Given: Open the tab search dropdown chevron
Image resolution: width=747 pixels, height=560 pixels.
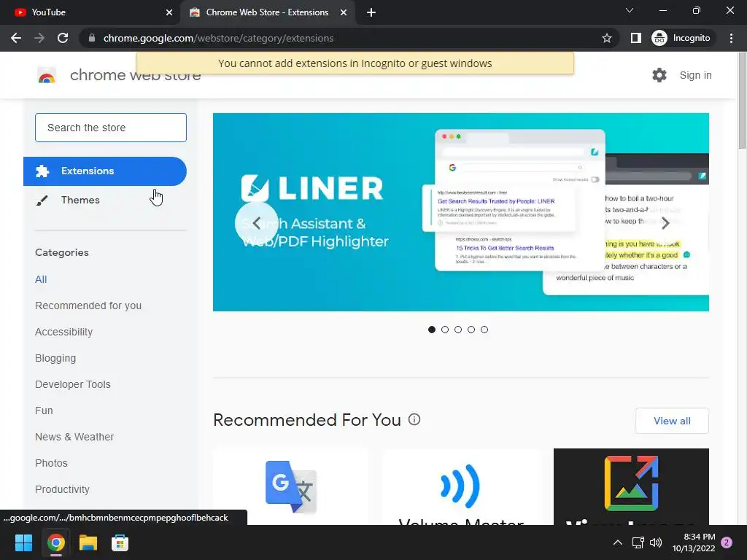Looking at the screenshot, I should tap(630, 10).
